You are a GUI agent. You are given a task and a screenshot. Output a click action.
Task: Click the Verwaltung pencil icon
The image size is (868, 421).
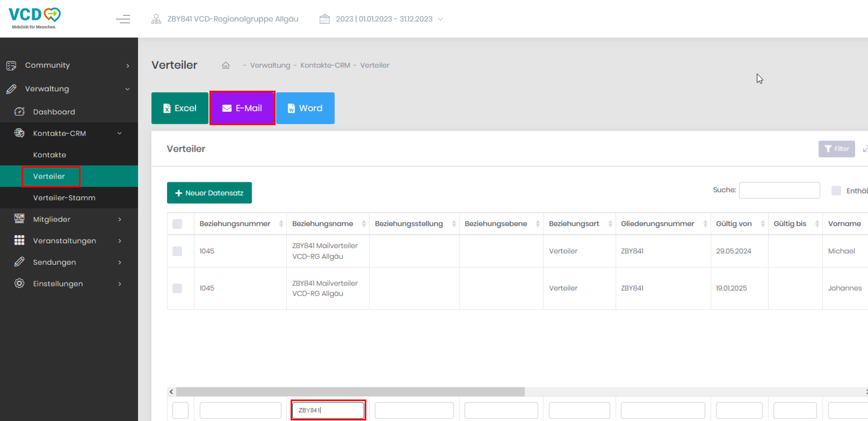[11, 89]
